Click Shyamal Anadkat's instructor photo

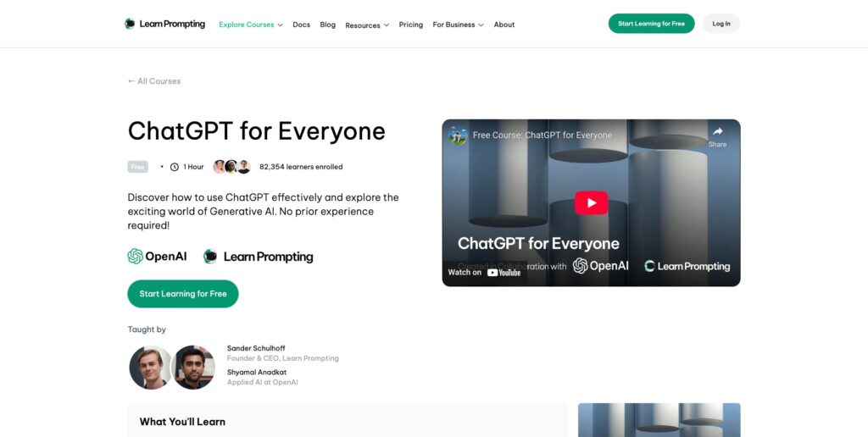click(193, 368)
